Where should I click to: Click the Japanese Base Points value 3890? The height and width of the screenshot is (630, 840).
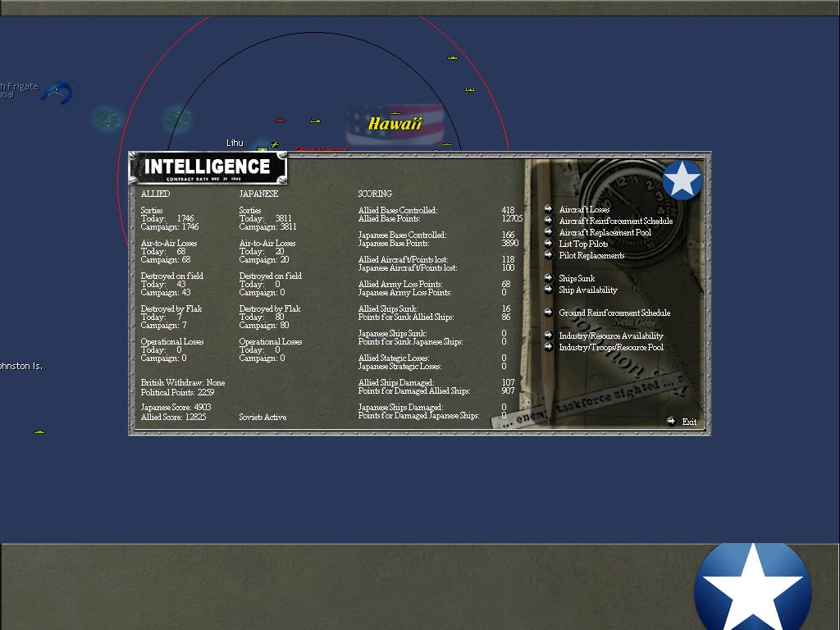point(509,243)
